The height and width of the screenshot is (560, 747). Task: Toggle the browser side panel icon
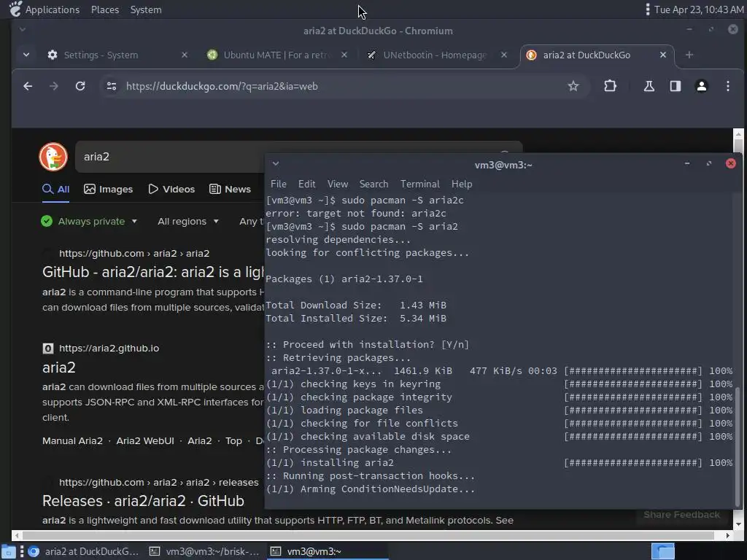675,86
